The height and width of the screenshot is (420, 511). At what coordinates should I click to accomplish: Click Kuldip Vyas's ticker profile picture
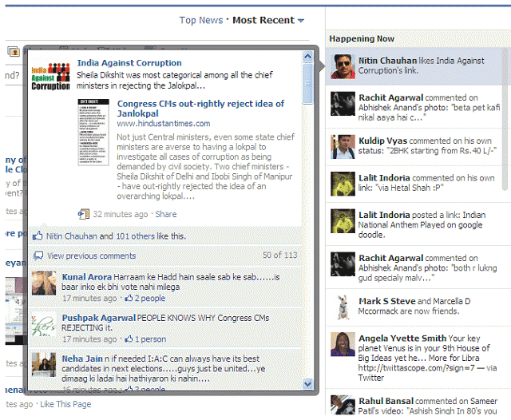click(x=343, y=147)
